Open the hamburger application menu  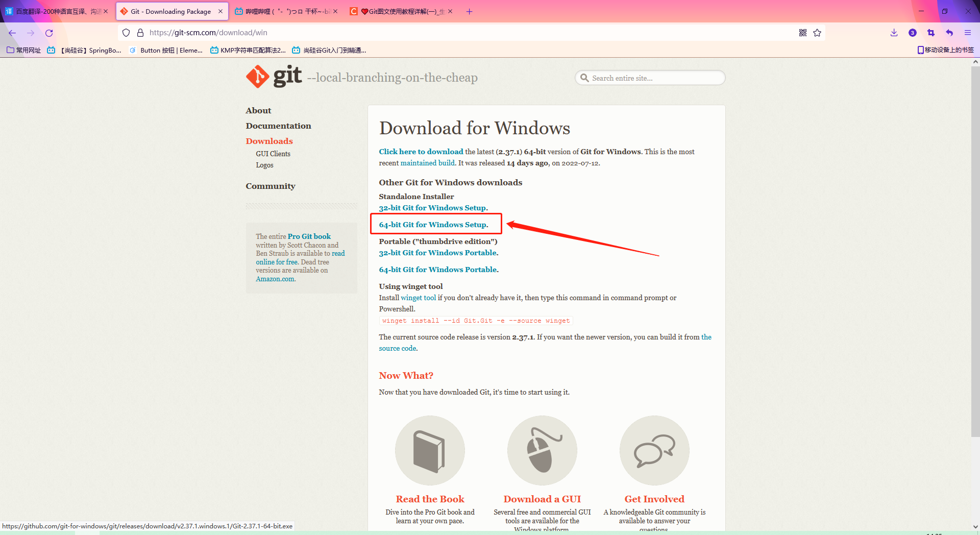[x=968, y=33]
